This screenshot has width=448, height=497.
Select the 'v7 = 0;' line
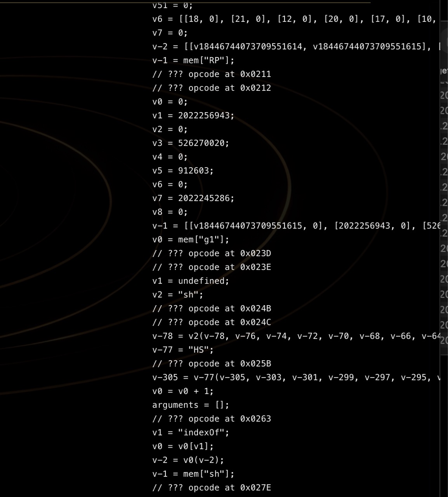click(170, 33)
